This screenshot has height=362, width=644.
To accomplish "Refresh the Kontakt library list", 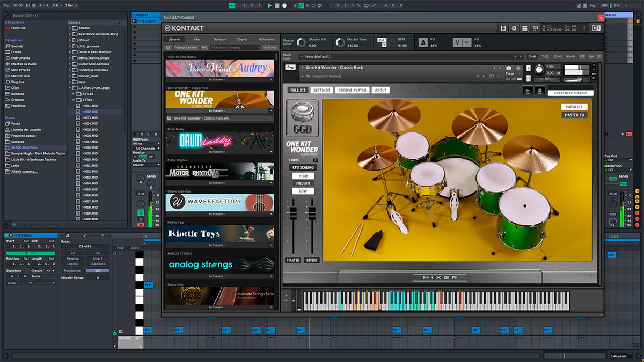I will coord(168,47).
